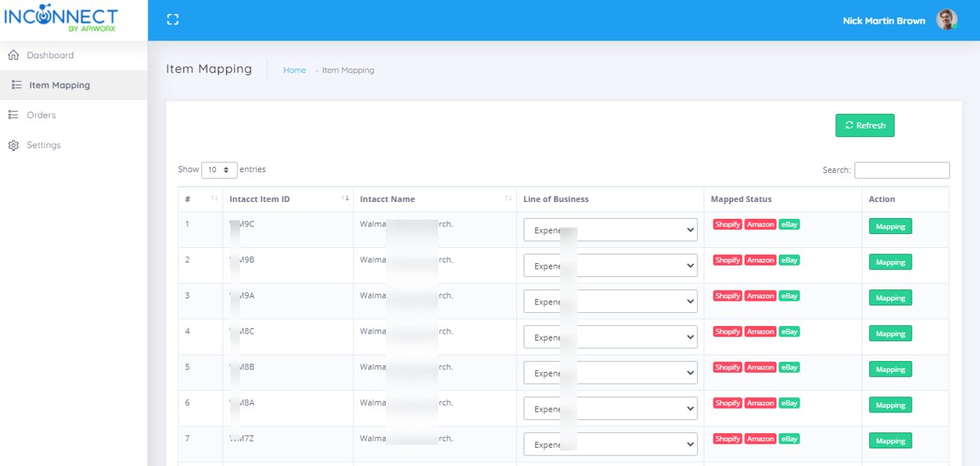
Task: Click the InConnect logo
Action: pos(61,19)
